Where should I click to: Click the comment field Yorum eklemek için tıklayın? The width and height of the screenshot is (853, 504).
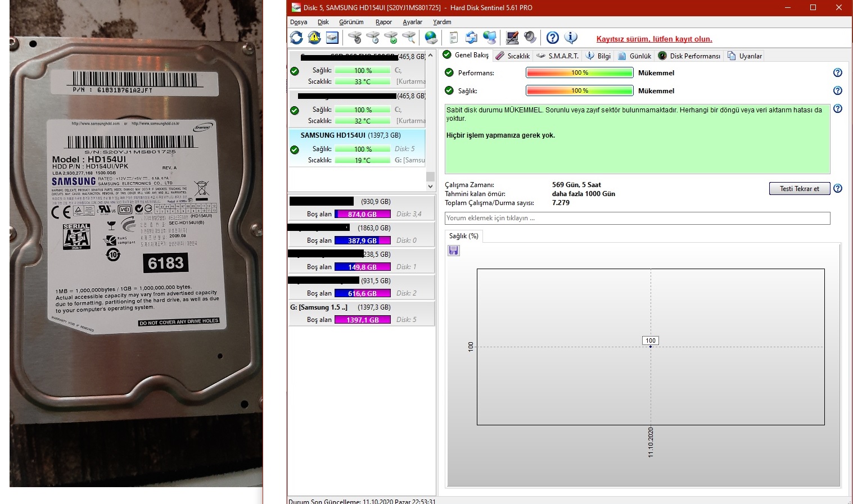(638, 218)
